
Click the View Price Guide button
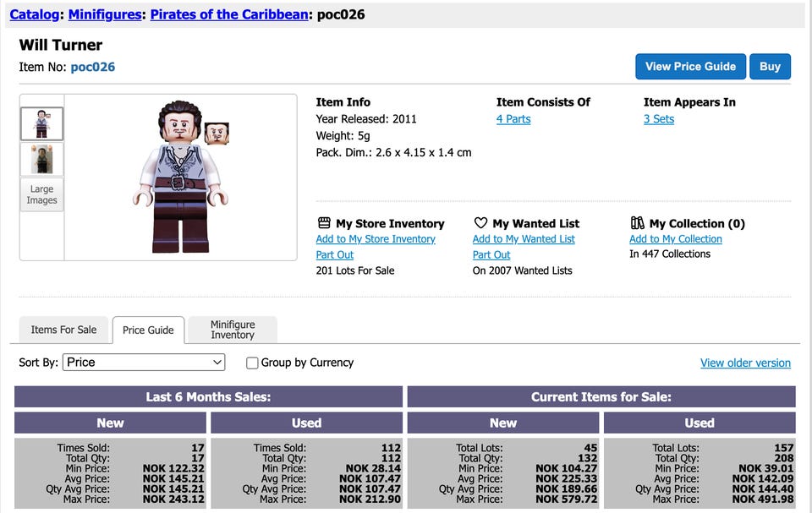[x=690, y=66]
